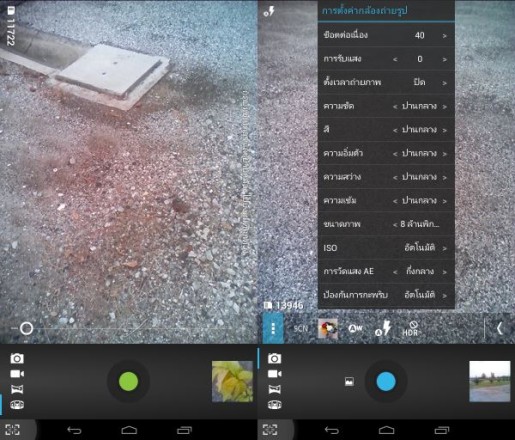Lower ความชัด with its left arrow
The width and height of the screenshot is (515, 440).
tap(395, 107)
